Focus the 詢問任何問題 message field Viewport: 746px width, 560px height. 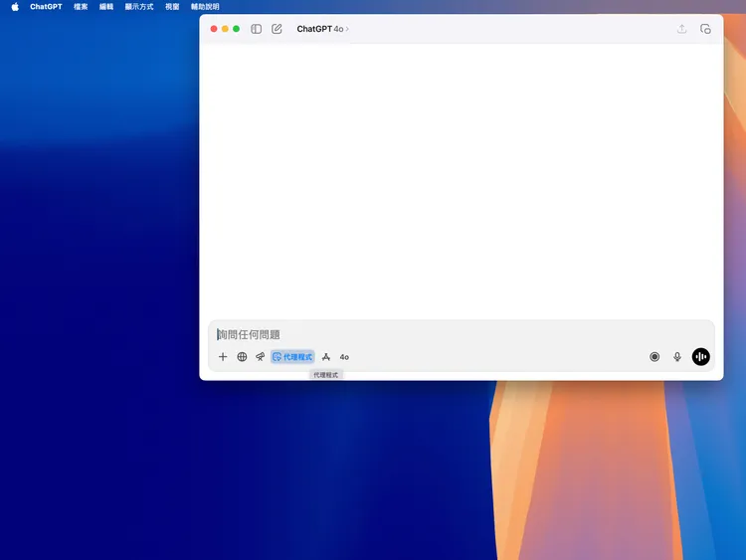tap(461, 334)
